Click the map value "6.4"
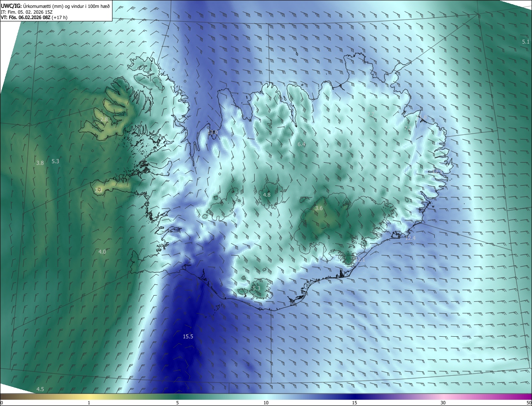The image size is (532, 406). click(301, 144)
